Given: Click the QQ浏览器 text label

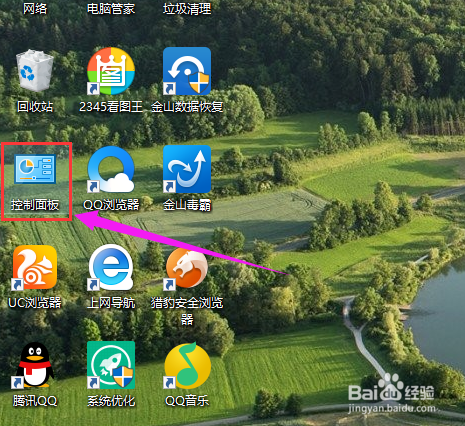Looking at the screenshot, I should [x=111, y=205].
